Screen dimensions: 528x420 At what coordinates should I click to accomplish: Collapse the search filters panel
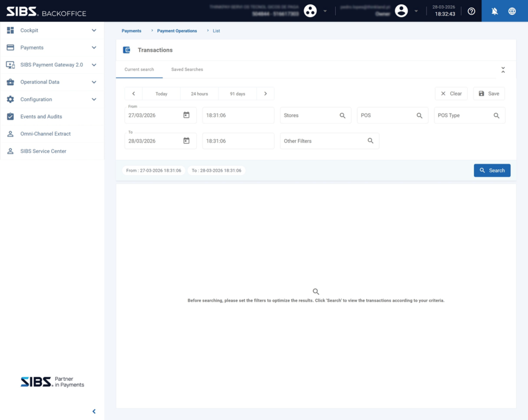(503, 70)
